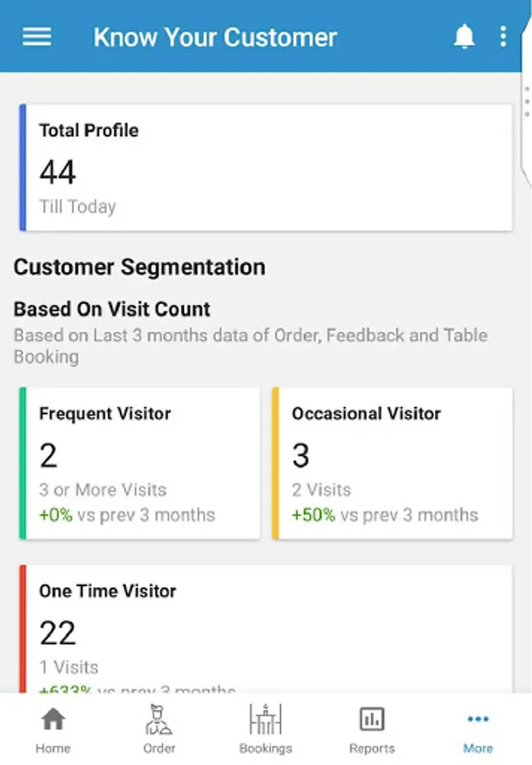Go to the Bookings tab label
The height and width of the screenshot is (765, 532).
tap(265, 749)
